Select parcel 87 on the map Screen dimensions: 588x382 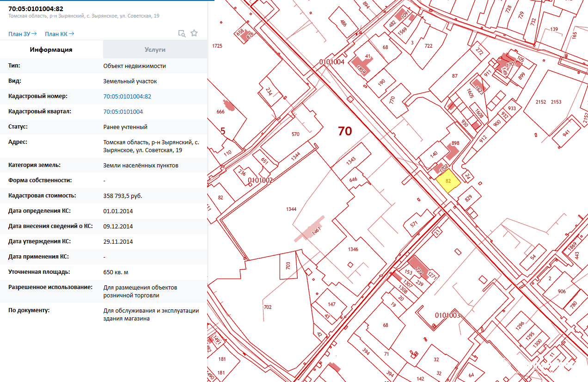coord(454,76)
